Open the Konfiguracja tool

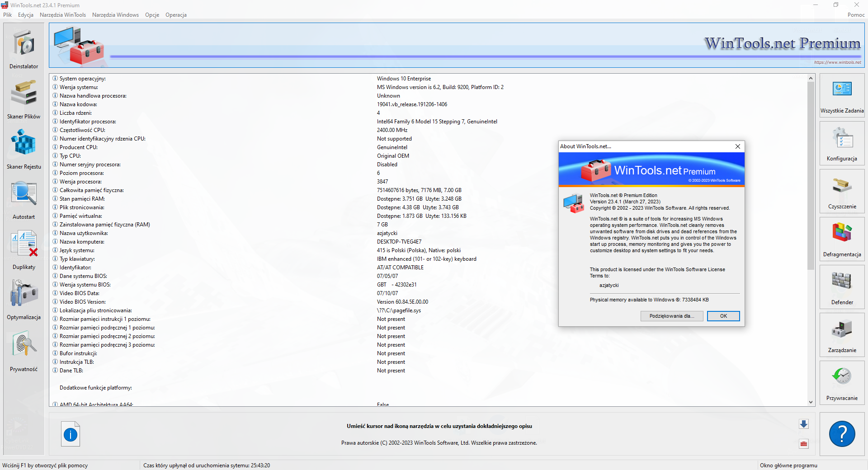pyautogui.click(x=842, y=143)
